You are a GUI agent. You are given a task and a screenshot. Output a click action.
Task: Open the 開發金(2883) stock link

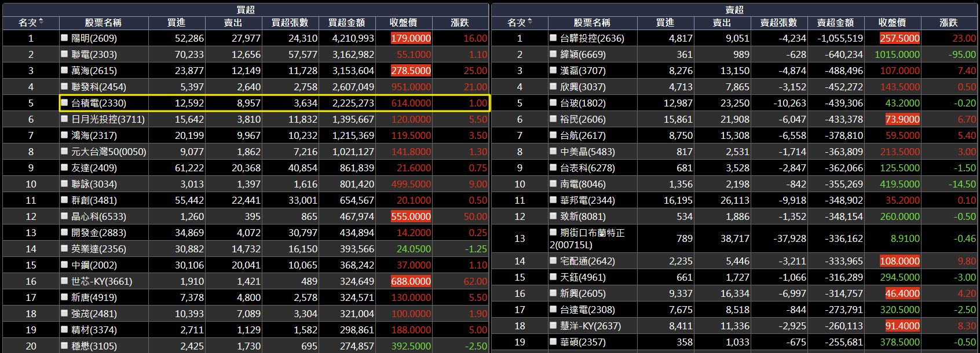point(98,233)
